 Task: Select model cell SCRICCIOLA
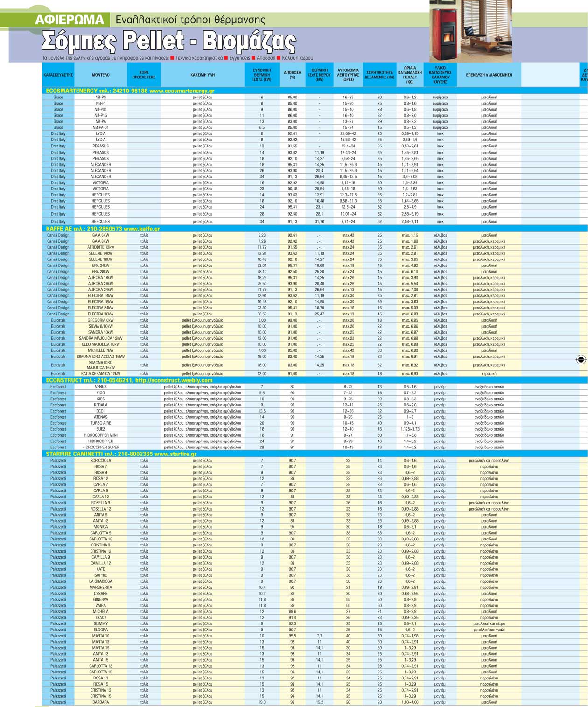[100, 461]
